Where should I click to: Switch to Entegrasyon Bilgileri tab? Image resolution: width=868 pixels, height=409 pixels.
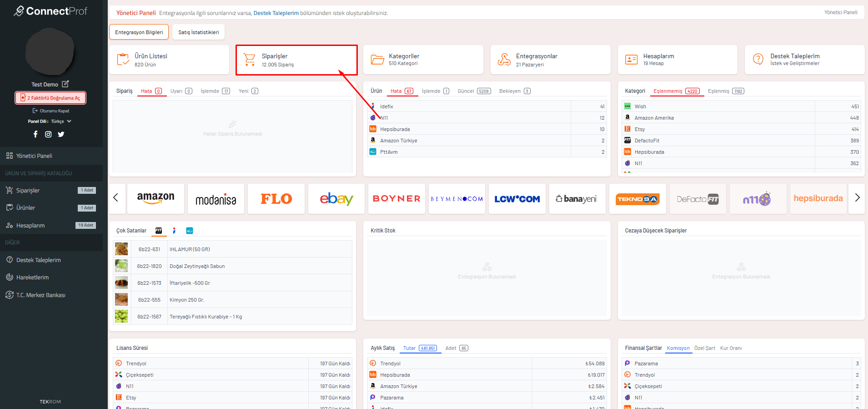[139, 32]
